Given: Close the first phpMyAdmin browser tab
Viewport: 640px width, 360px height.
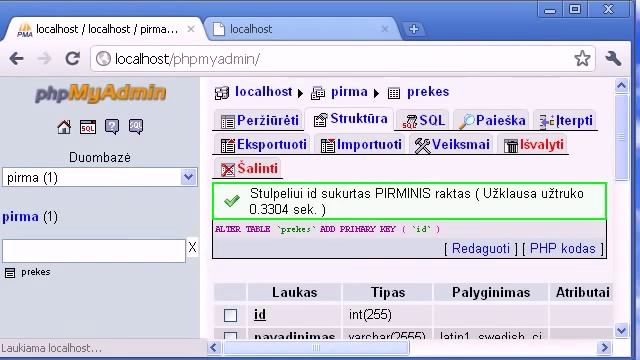Looking at the screenshot, I should pos(191,29).
